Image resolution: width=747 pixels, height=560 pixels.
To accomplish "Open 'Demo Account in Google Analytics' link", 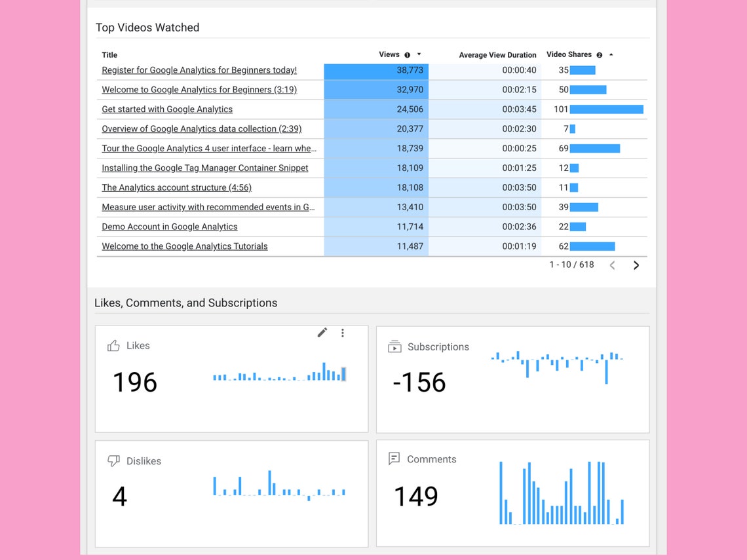I will (170, 226).
